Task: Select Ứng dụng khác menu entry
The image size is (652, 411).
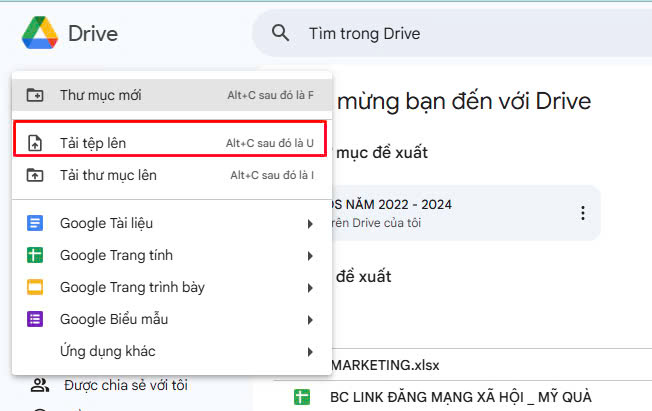Action: (x=172, y=351)
